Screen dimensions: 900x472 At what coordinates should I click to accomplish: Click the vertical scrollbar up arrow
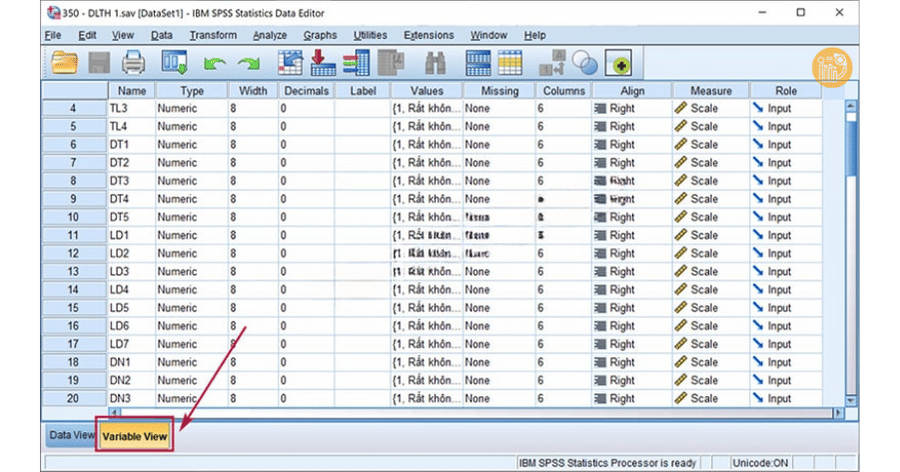click(x=851, y=106)
